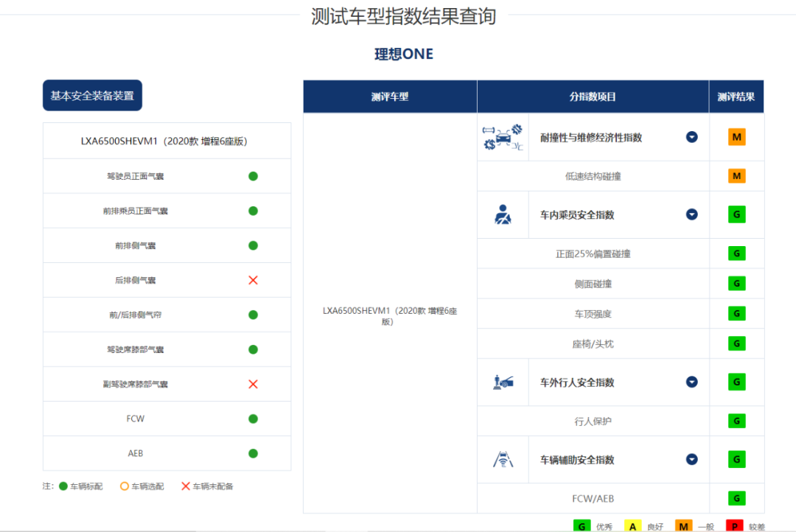This screenshot has width=796, height=532.
Task: Click the M 一般 legend badge
Action: [683, 526]
